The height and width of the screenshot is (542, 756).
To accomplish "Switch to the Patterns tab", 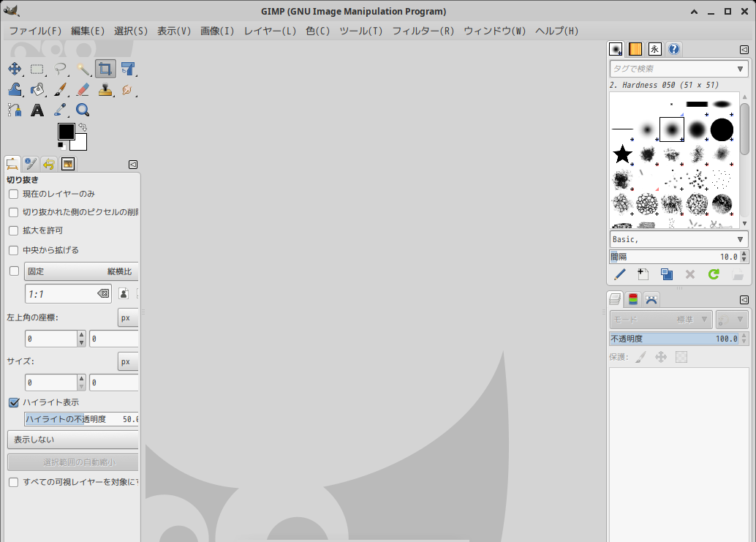I will (635, 49).
